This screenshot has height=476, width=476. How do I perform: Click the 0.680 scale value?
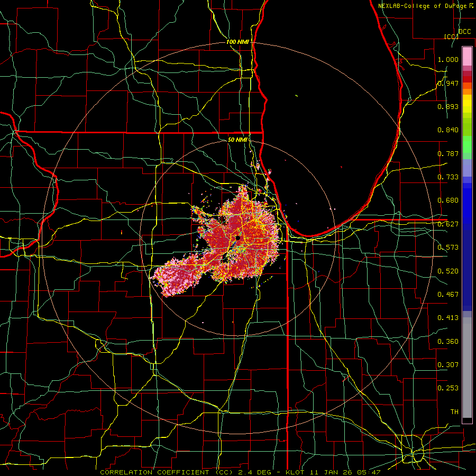click(448, 200)
